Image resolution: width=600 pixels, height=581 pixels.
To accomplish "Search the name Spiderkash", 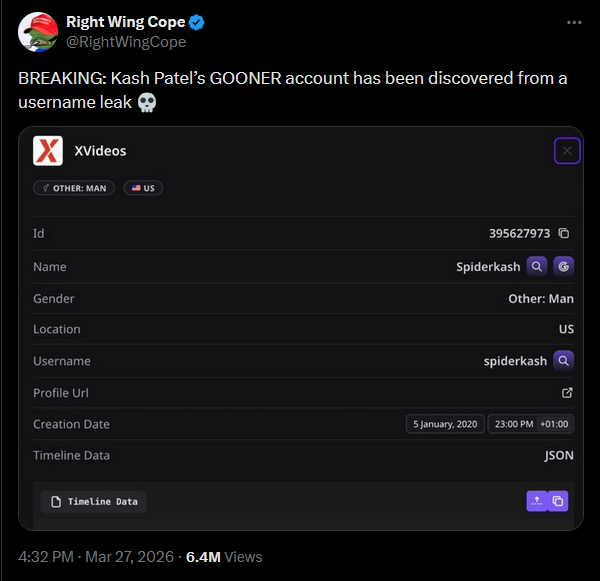I will (x=537, y=267).
